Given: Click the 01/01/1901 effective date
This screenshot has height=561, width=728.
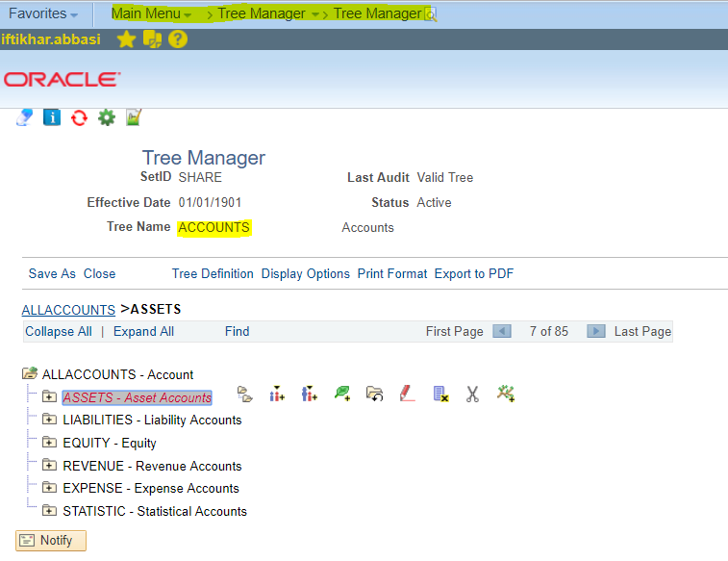Looking at the screenshot, I should tap(210, 202).
